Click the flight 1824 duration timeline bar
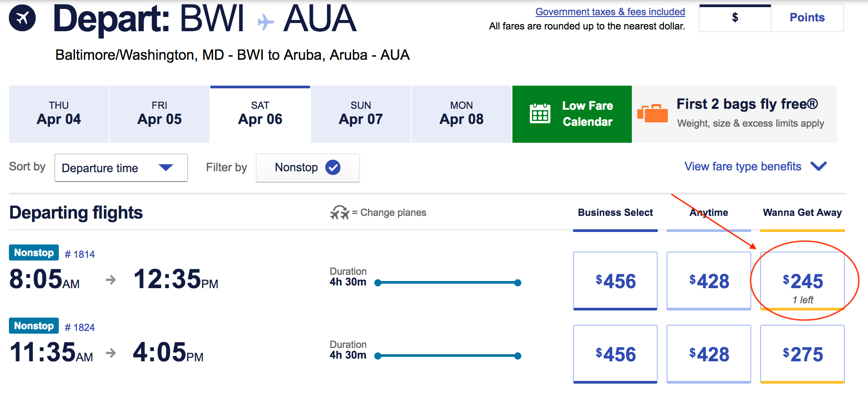868x397 pixels. click(x=447, y=356)
